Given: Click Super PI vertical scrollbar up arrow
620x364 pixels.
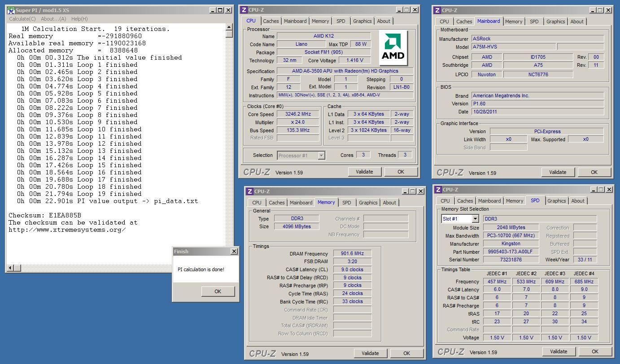Looking at the screenshot, I should [229, 27].
